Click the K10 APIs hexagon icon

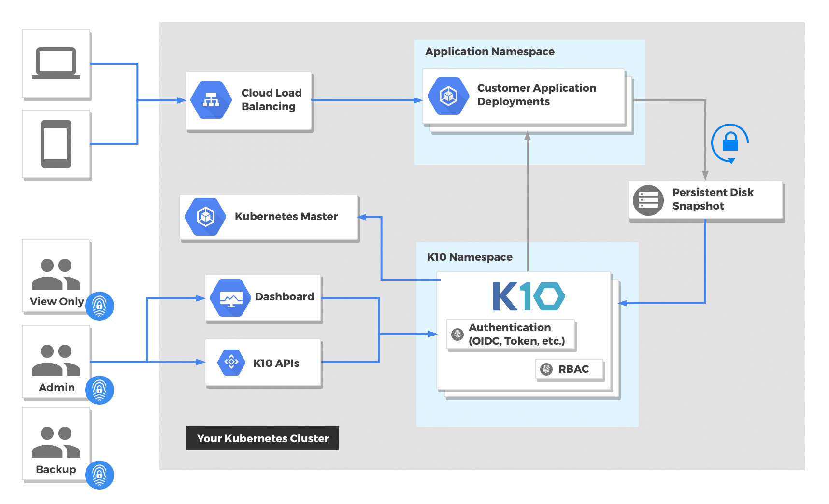point(231,362)
